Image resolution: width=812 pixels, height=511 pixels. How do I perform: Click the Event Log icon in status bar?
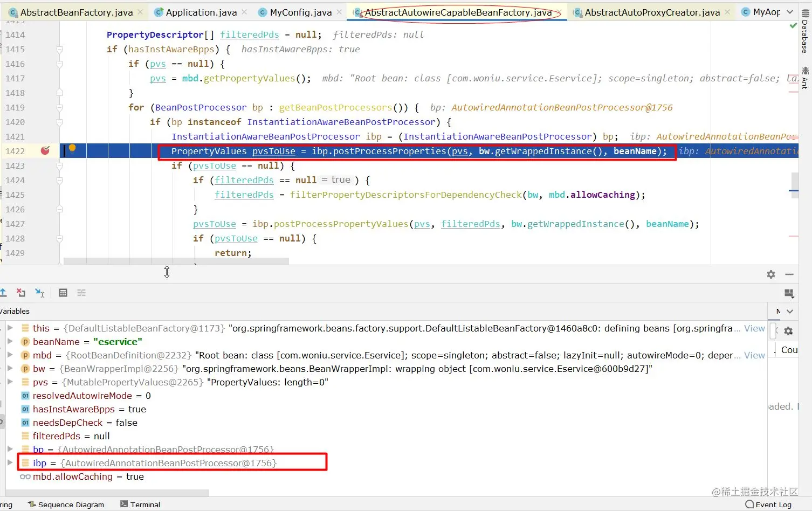tap(749, 505)
